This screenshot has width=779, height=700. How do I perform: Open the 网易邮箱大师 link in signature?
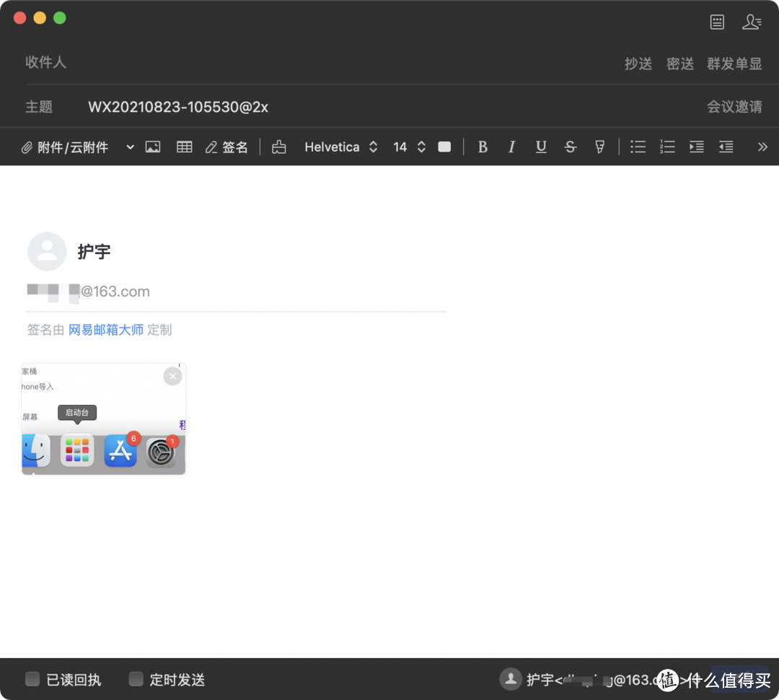(x=106, y=330)
